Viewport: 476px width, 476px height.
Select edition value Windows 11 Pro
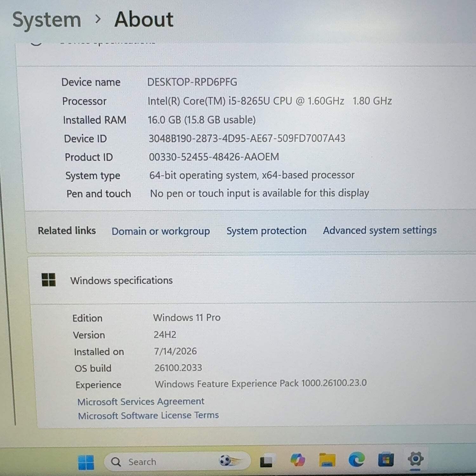[187, 318]
